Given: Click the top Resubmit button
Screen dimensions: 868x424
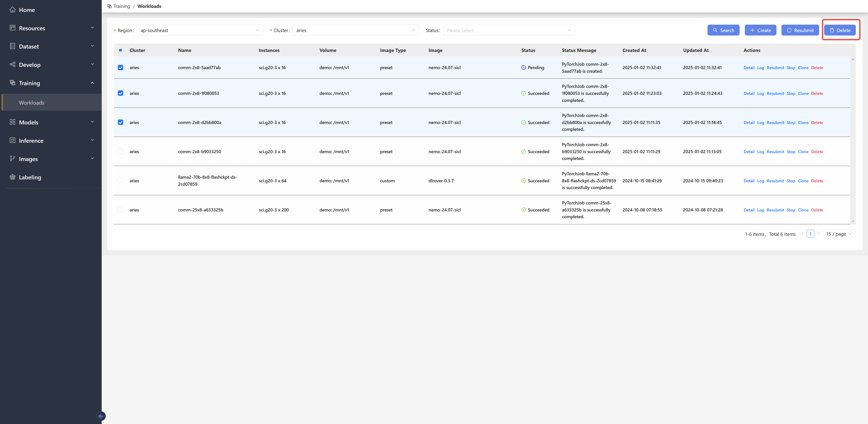Looking at the screenshot, I should [800, 30].
